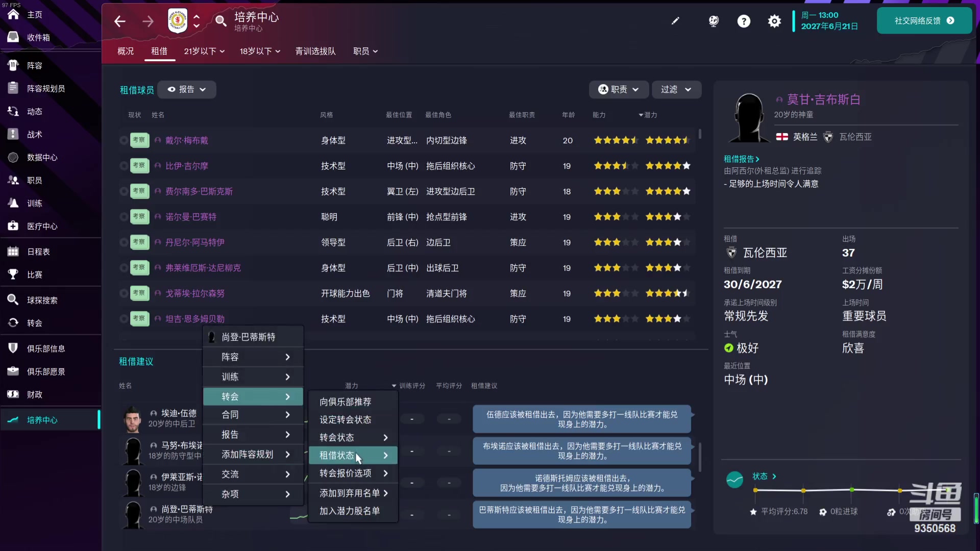Image resolution: width=980 pixels, height=551 pixels.
Task: Toggle selection circle for 费尔南多·巴斯克斯
Action: point(124,191)
